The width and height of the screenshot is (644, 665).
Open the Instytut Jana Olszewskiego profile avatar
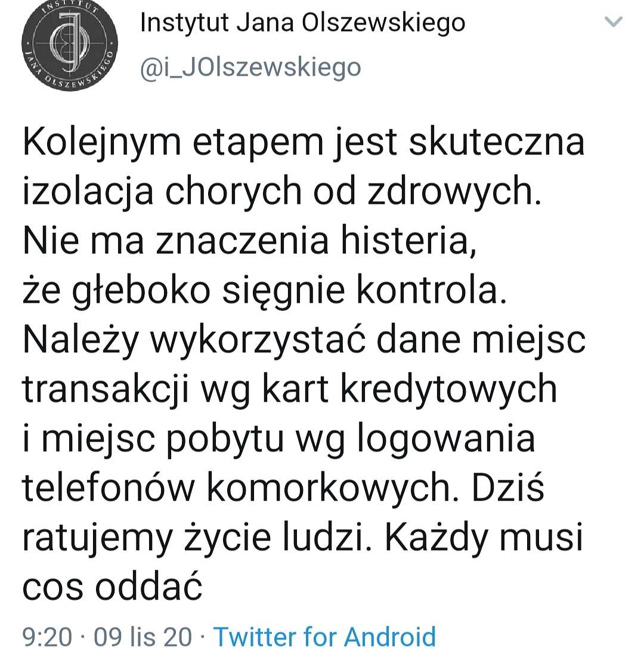(69, 43)
